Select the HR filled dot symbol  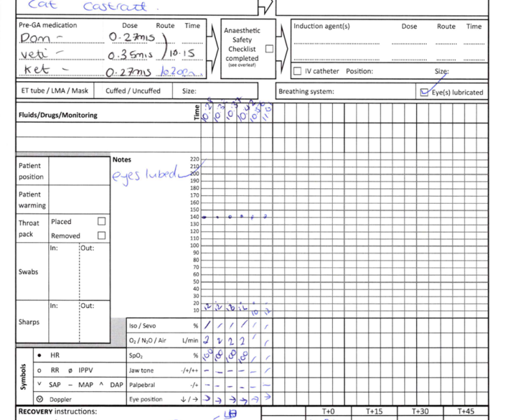[39, 356]
